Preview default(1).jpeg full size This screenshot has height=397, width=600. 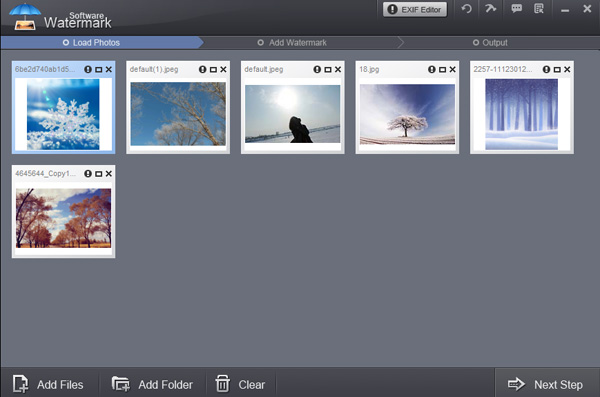point(213,70)
